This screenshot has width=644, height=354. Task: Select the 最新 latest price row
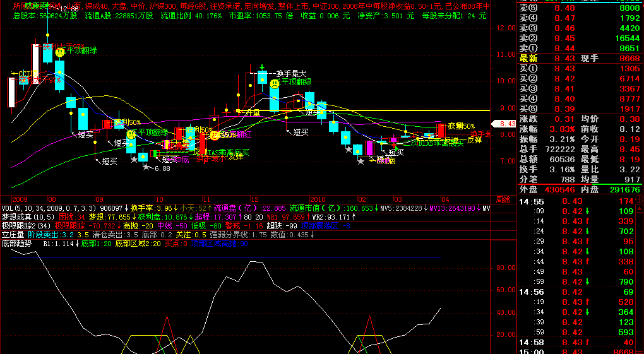[580, 58]
